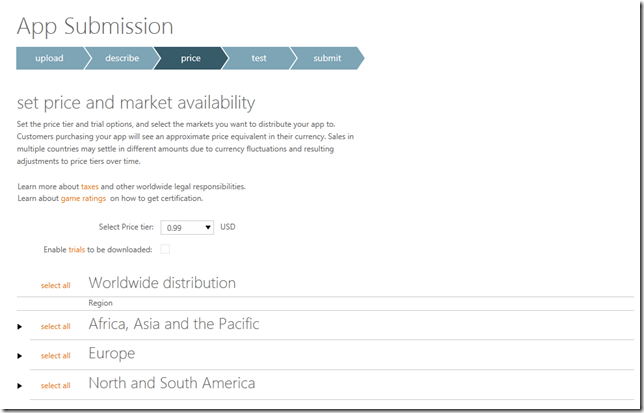Click select all for Europe
This screenshot has width=644, height=413.
click(55, 356)
